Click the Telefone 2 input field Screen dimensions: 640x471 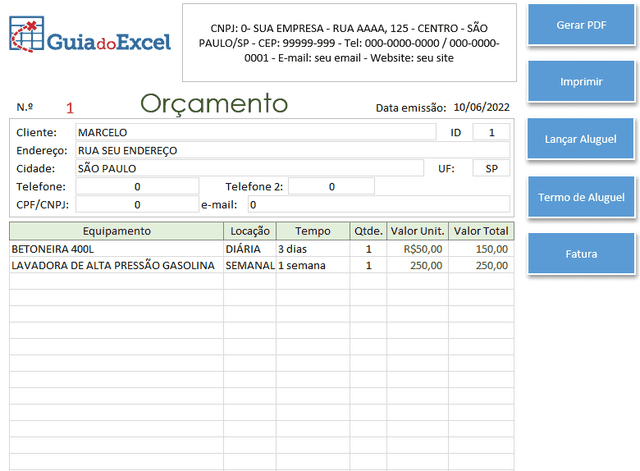tap(331, 186)
